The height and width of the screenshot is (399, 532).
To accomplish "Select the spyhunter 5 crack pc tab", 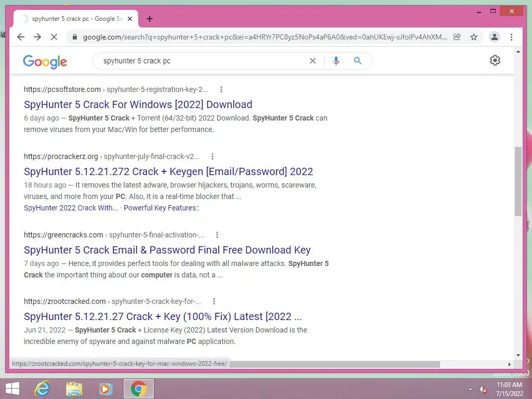I will (76, 19).
